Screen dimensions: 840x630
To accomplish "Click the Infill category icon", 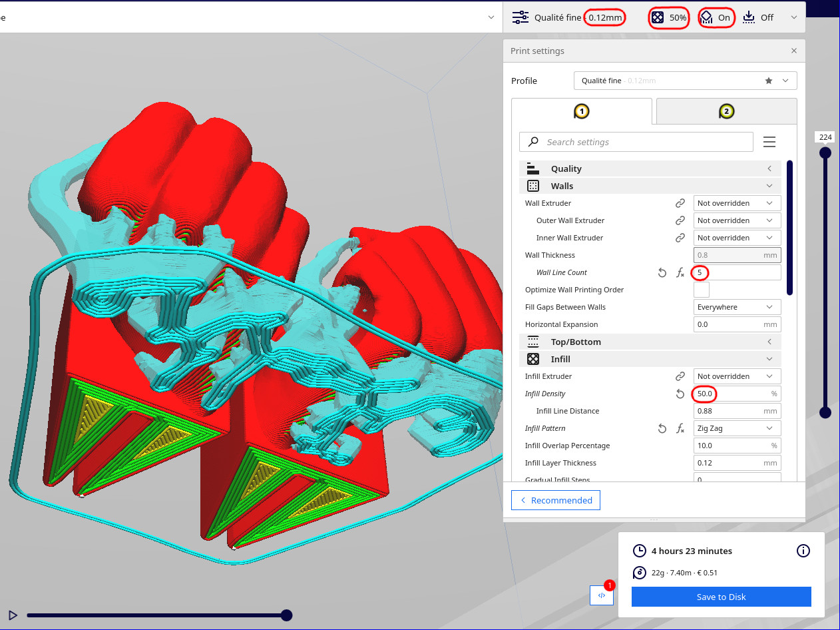I will [x=532, y=359].
